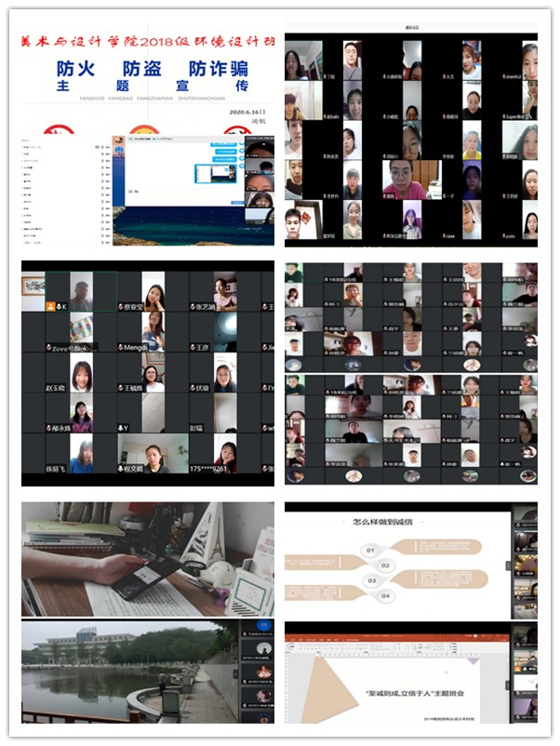Image resolution: width=560 pixels, height=746 pixels.
Task: Click the blue 06 badge over the lake photo
Action: click(x=264, y=624)
